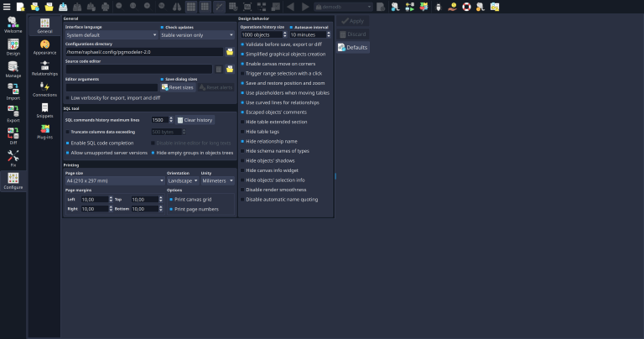Click the donate hand-with-coin icon

pos(452,7)
